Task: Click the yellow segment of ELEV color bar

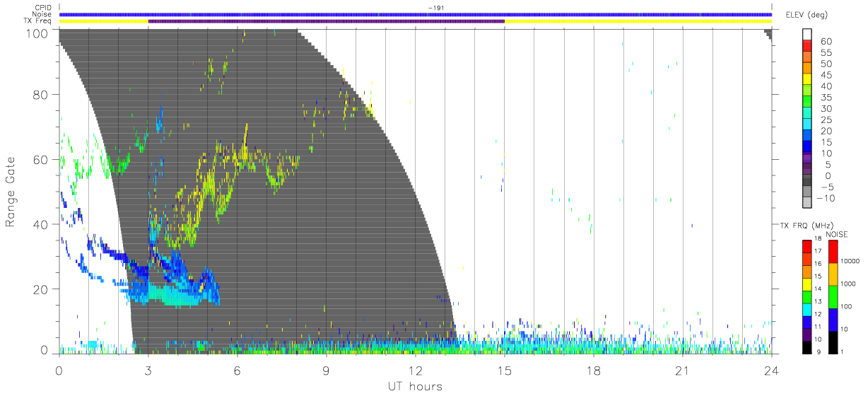Action: point(808,78)
